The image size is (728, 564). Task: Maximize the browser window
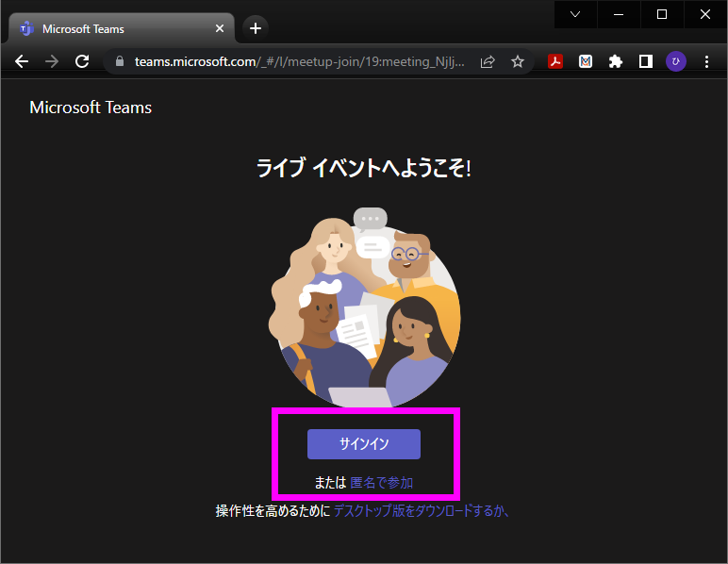pos(662,14)
